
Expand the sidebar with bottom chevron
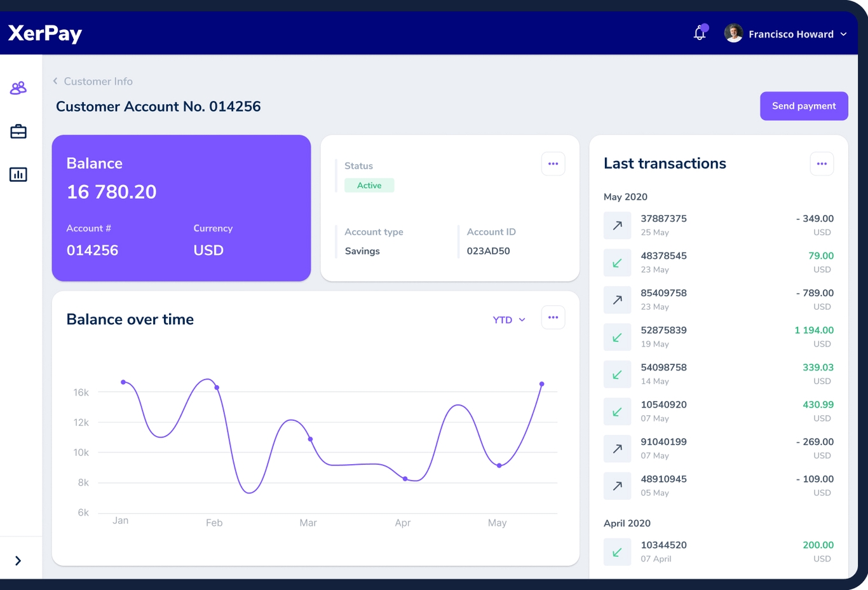[18, 561]
